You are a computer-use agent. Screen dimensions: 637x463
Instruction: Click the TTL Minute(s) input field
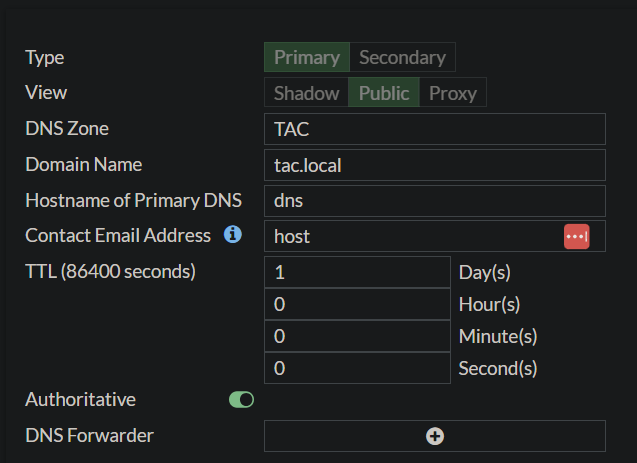point(358,336)
